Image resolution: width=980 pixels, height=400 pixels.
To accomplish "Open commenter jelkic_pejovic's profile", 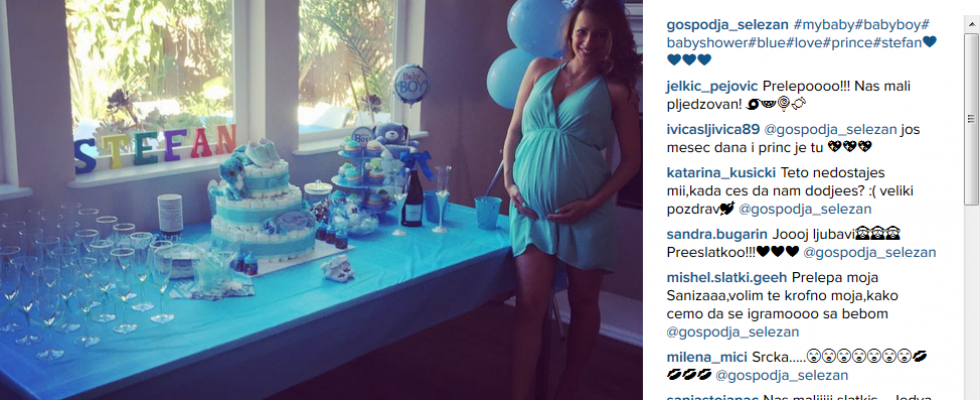I will point(712,86).
